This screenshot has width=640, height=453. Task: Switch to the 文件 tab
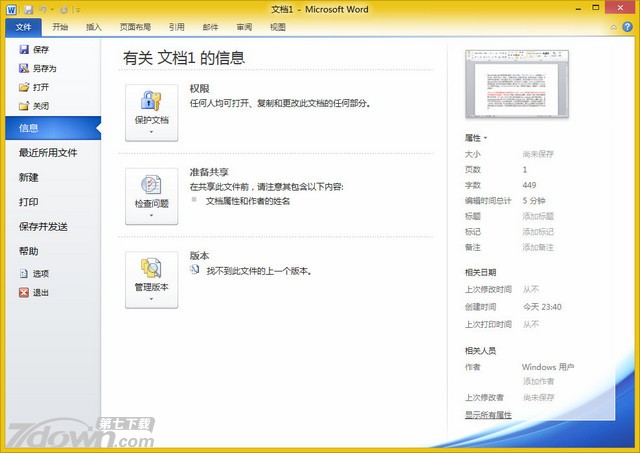[x=23, y=27]
